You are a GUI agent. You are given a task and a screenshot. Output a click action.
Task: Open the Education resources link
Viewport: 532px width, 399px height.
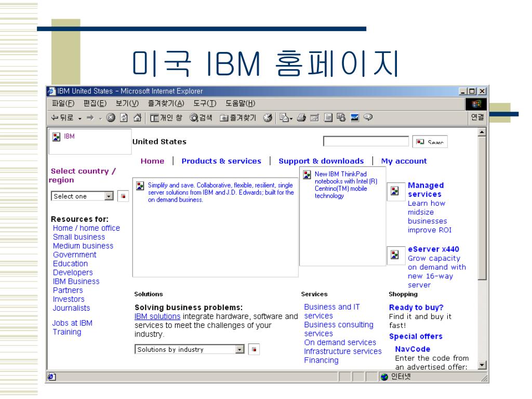pyautogui.click(x=70, y=263)
